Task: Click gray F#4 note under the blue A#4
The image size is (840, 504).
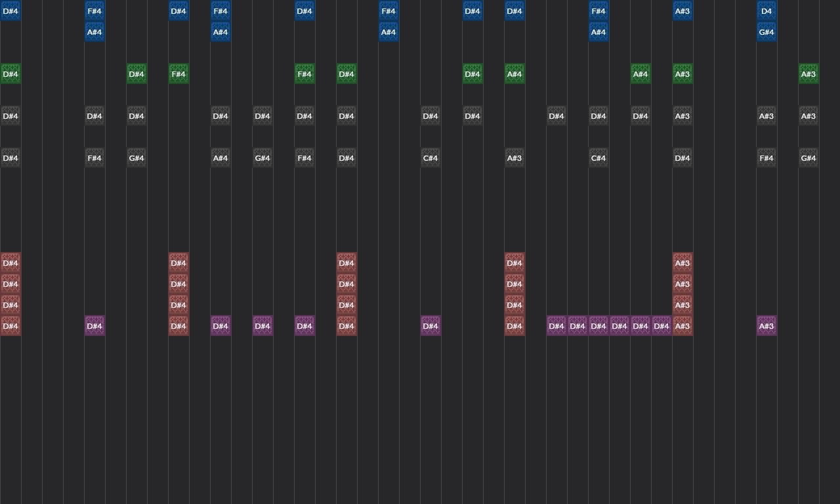Action: pyautogui.click(x=94, y=158)
